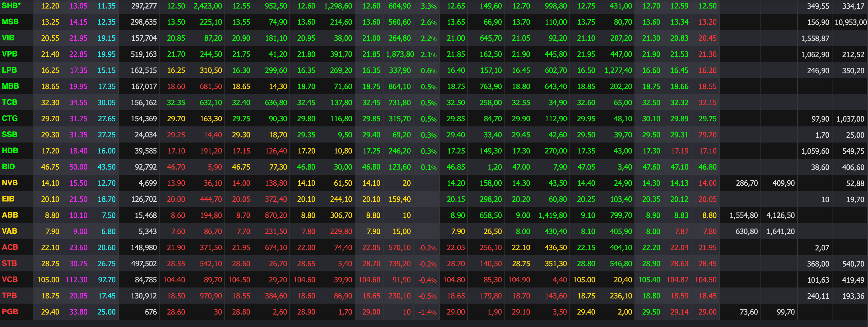Click STB total volume 497,502
The image size is (868, 327).
click(x=144, y=263)
